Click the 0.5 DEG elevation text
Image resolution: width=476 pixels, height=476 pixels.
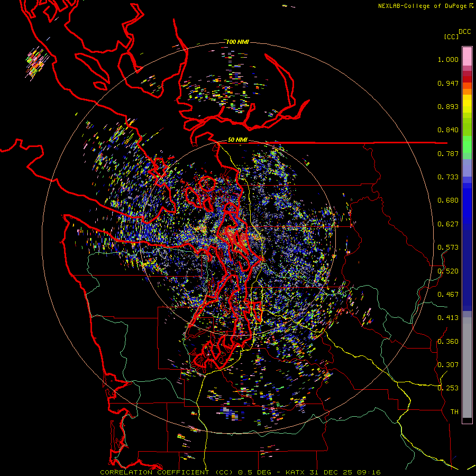[255, 472]
